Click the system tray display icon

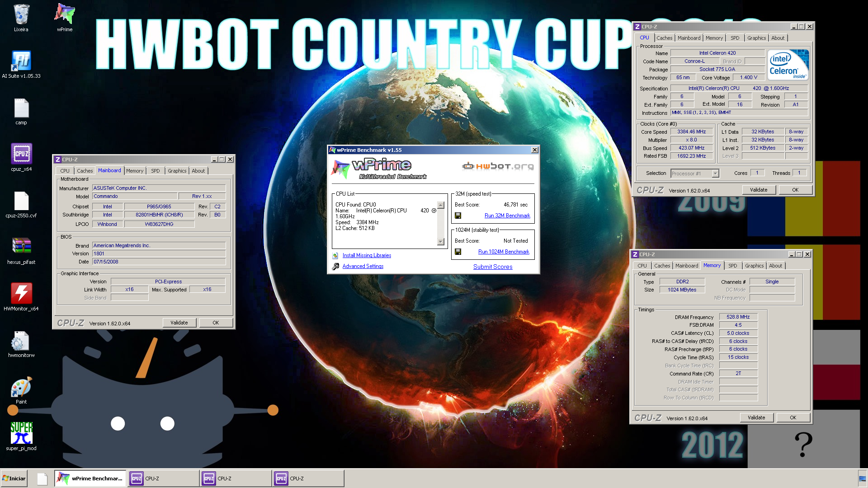862,479
